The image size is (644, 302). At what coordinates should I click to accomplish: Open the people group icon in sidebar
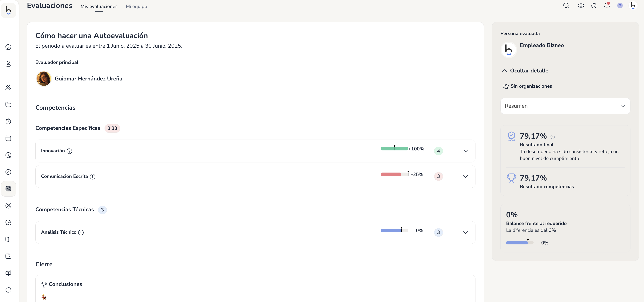8,88
